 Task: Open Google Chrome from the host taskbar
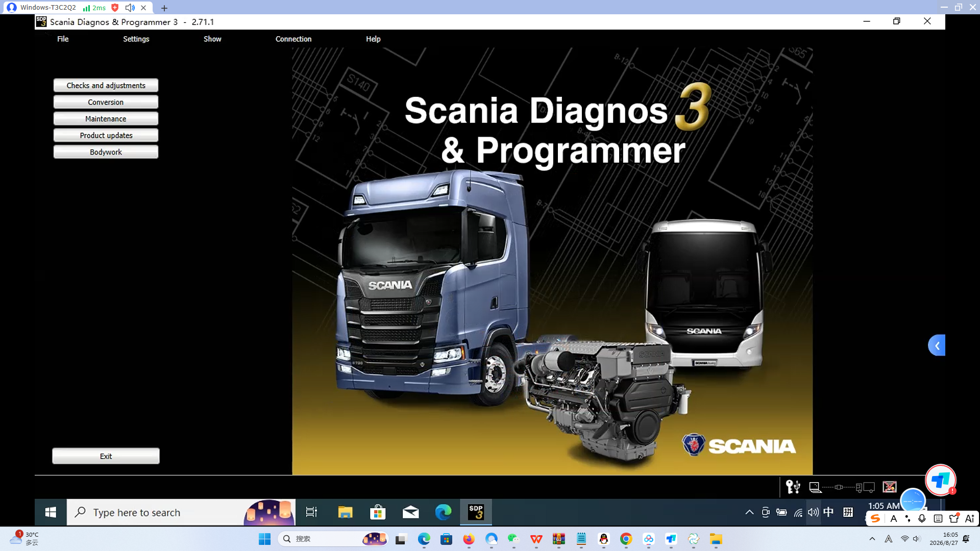coord(626,539)
